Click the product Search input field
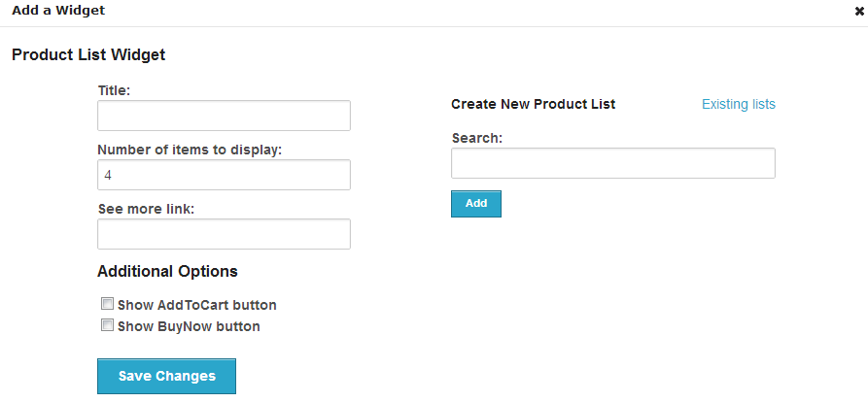868x402 pixels. click(612, 163)
